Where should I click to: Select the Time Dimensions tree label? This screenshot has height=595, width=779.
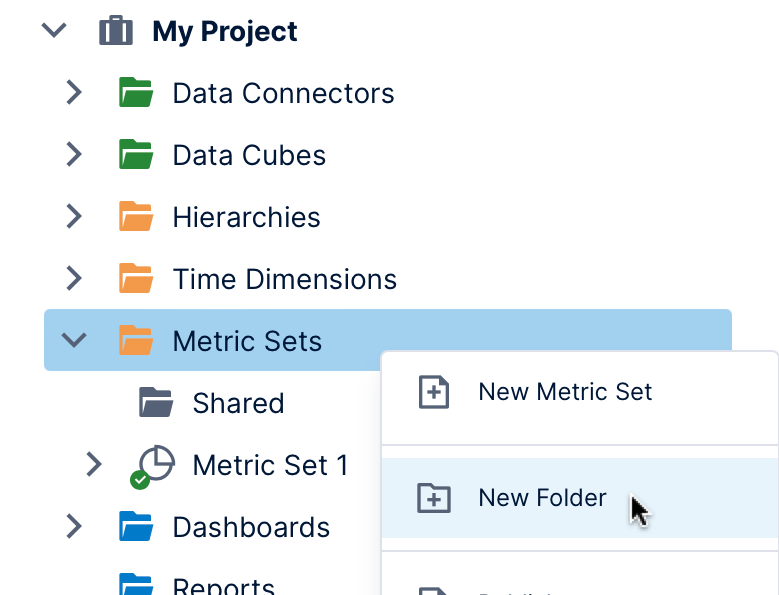[285, 279]
